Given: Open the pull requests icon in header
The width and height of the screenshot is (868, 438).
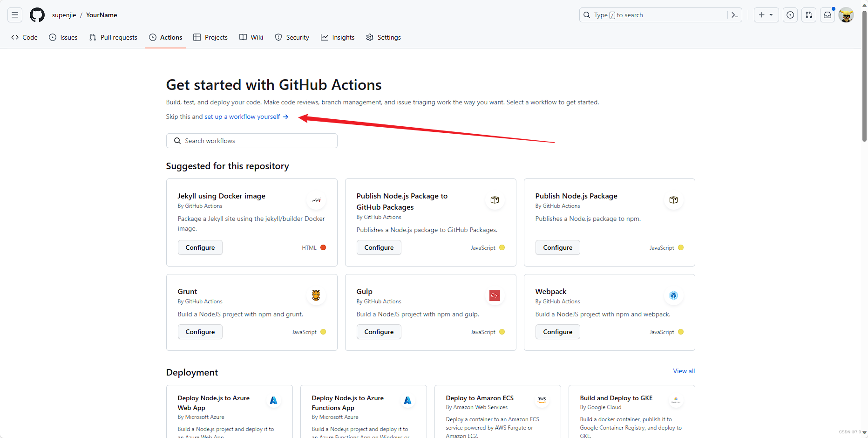Looking at the screenshot, I should [809, 15].
